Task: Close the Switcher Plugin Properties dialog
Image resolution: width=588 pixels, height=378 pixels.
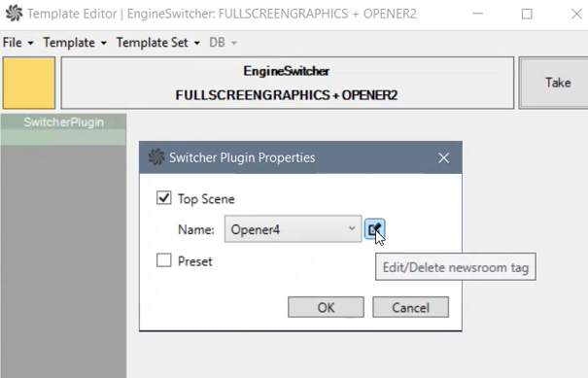Action: pyautogui.click(x=443, y=157)
